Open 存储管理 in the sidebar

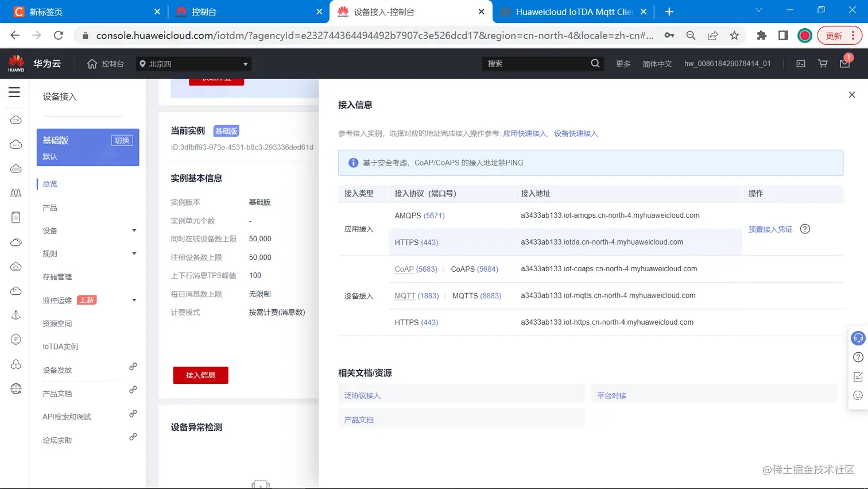pos(57,277)
